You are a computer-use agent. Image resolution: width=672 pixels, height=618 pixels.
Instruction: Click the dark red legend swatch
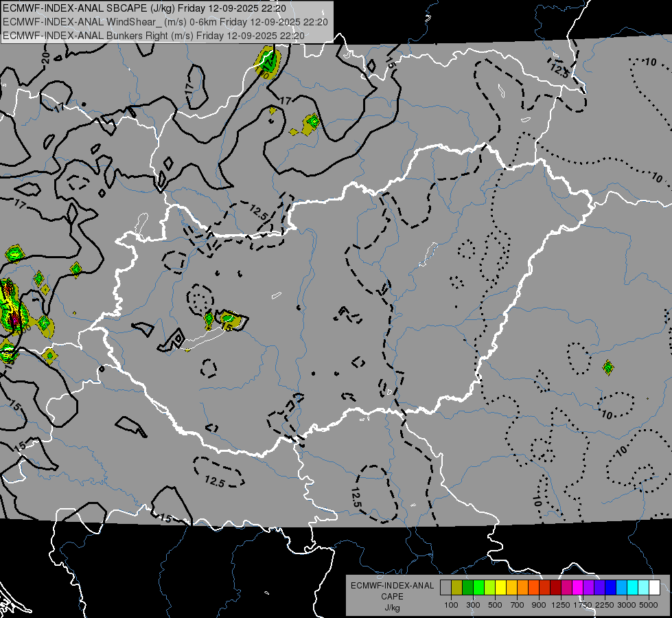pyautogui.click(x=555, y=588)
